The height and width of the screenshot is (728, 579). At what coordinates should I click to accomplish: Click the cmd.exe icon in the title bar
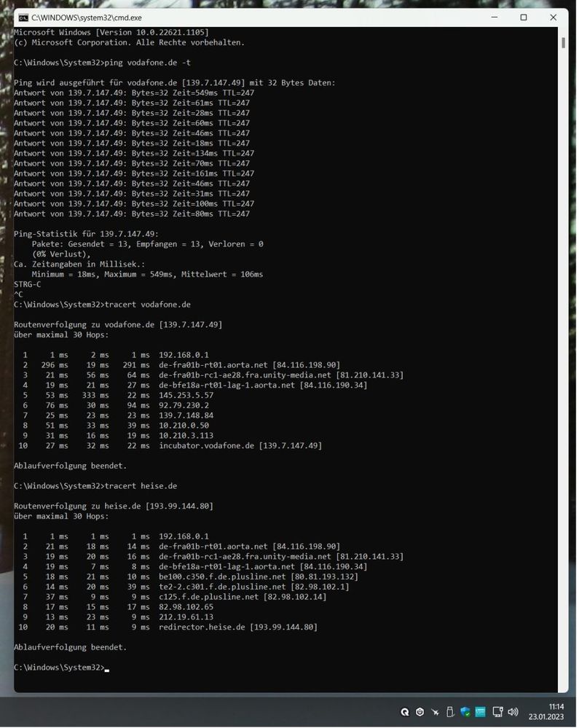pos(23,17)
